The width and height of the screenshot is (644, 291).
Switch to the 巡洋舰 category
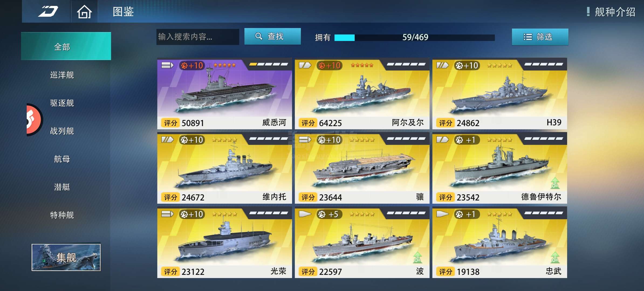62,75
